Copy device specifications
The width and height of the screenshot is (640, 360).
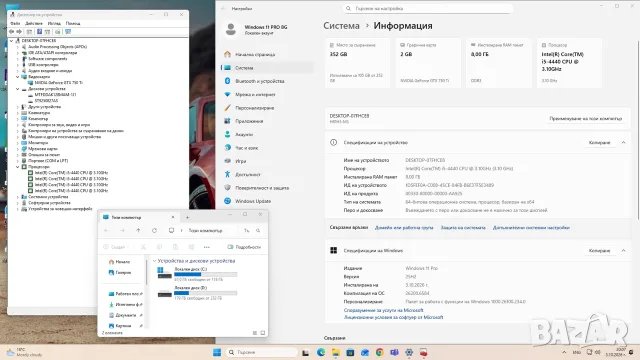(x=599, y=142)
